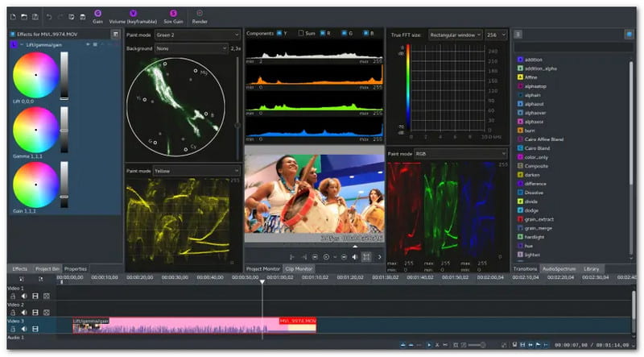Viewport: 644px width, 357px height.
Task: Click the Lift color wheel
Action: click(x=35, y=75)
